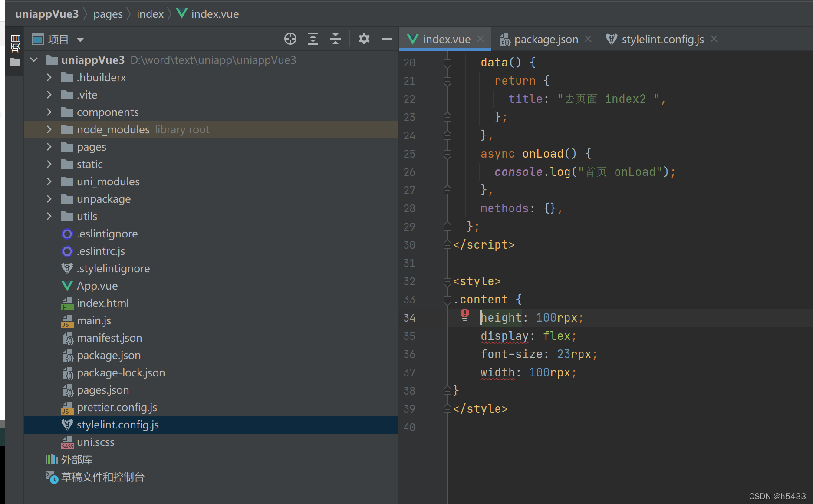Click the console.log statement on line 26

(x=585, y=172)
